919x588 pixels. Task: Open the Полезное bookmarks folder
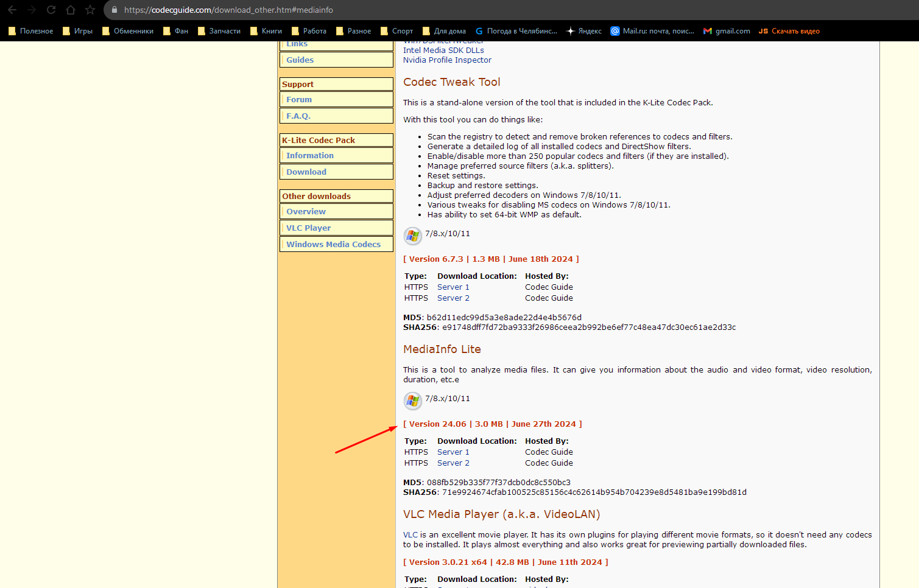[x=30, y=31]
